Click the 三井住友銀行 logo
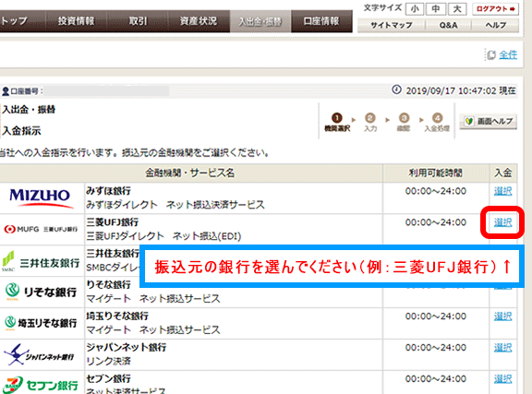The height and width of the screenshot is (394, 532). click(x=41, y=261)
